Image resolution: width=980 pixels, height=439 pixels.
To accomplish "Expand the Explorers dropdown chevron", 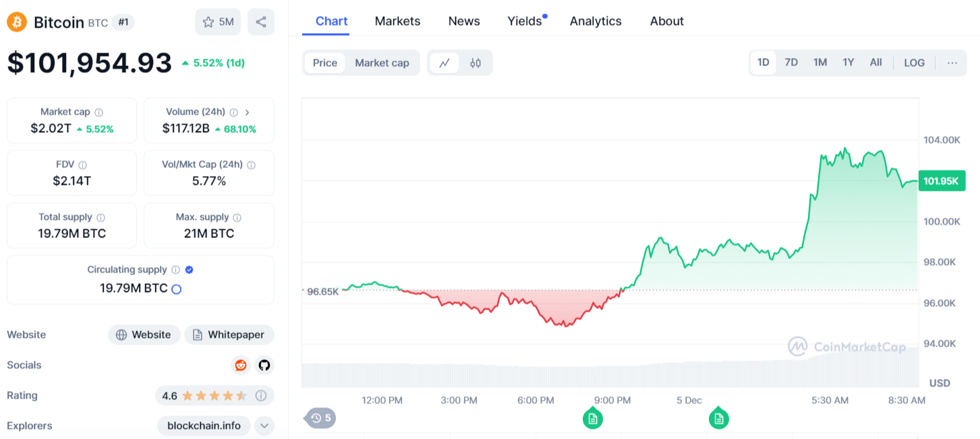I will coord(264,426).
